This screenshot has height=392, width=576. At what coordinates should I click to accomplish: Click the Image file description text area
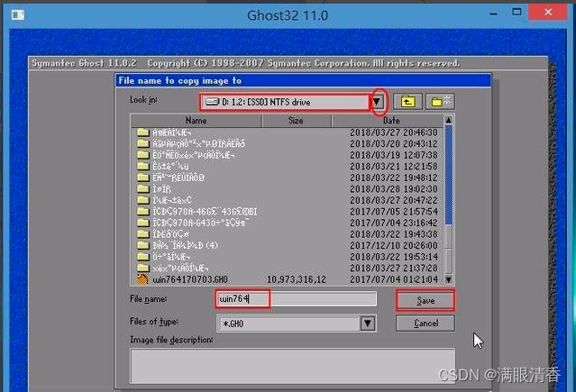tap(293, 366)
